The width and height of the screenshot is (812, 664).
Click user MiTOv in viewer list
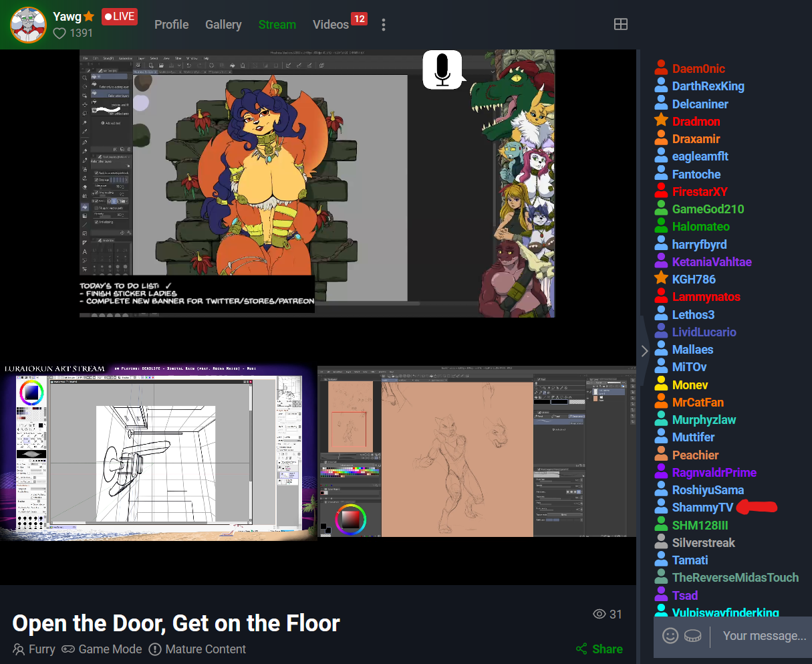pos(689,367)
